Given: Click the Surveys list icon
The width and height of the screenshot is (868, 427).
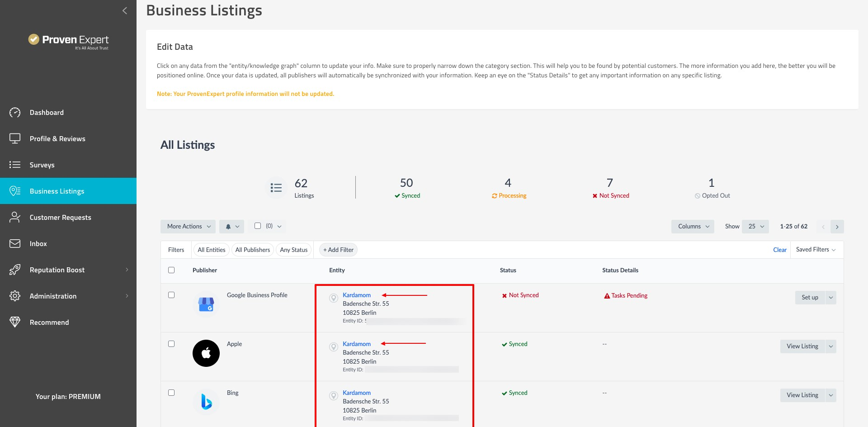Looking at the screenshot, I should 15,165.
